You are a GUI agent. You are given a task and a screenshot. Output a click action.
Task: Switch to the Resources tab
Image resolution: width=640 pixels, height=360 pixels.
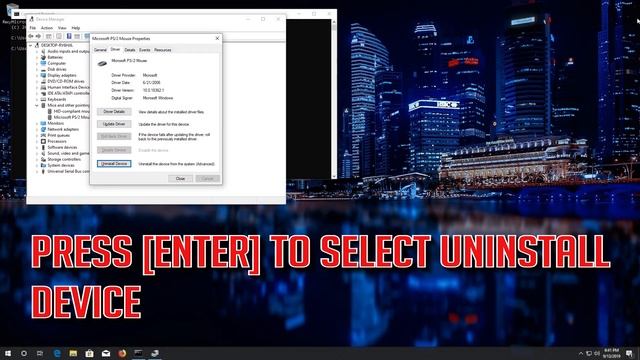click(x=162, y=50)
